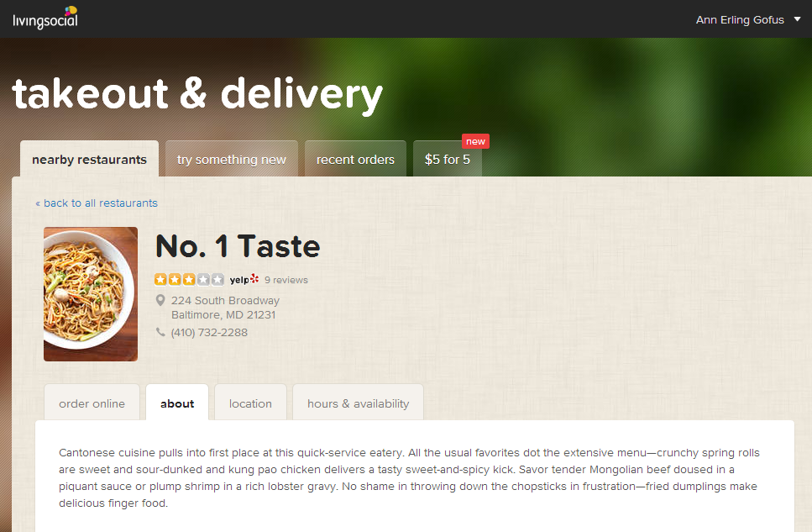This screenshot has width=812, height=532.
Task: Select the about tab
Action: [177, 403]
